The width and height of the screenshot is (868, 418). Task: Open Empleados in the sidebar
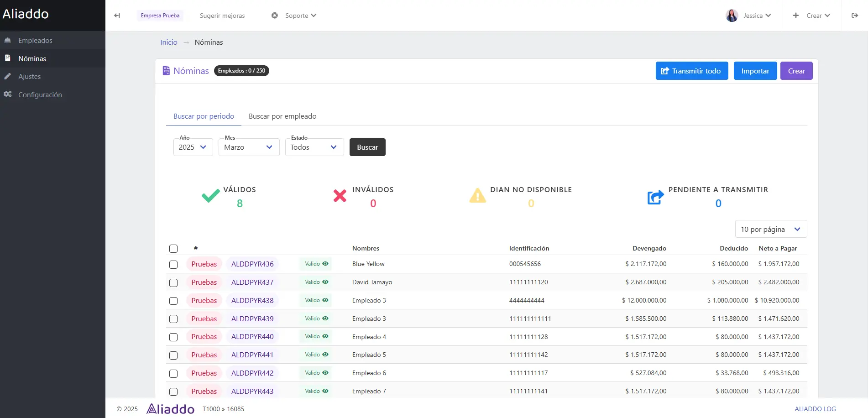(x=35, y=41)
